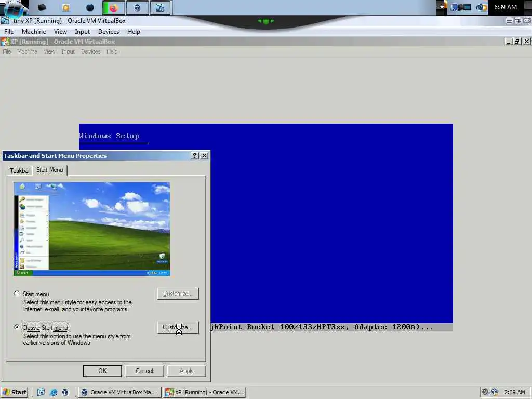Click the black cube icon in top taskbar
Screen dimensions: 532x399
(42, 7)
